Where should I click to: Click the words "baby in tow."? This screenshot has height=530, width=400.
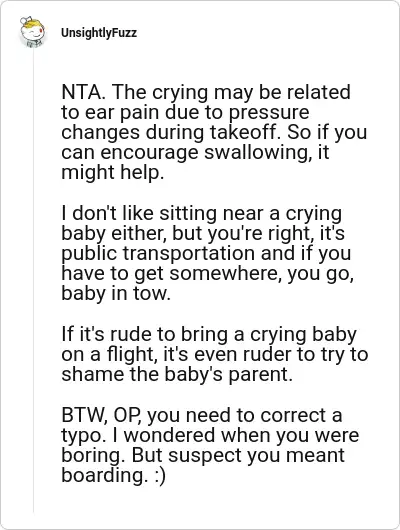116,293
